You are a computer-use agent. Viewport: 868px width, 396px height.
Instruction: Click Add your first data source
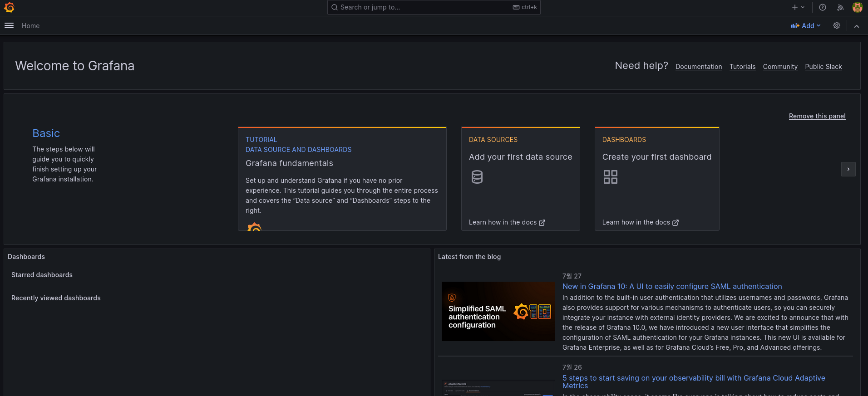click(x=520, y=157)
